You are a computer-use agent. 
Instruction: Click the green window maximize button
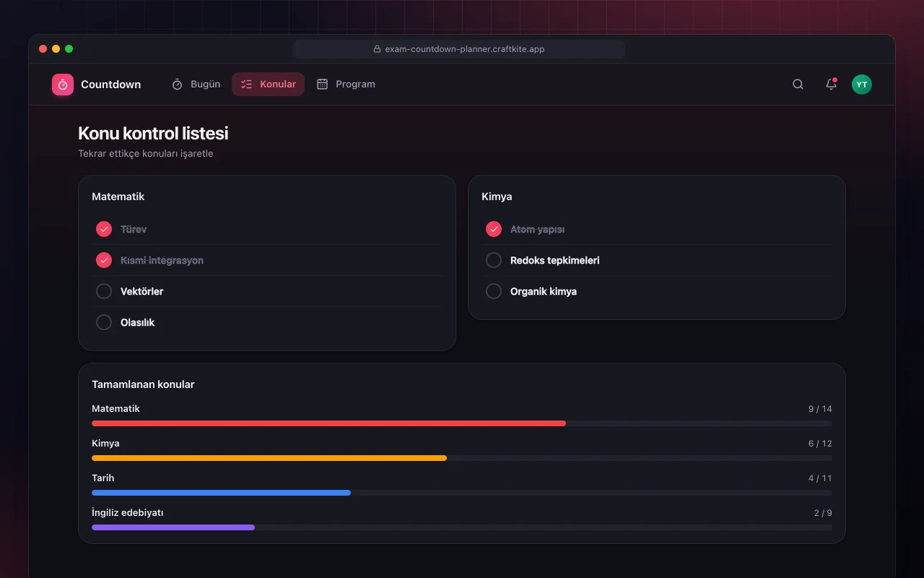coord(69,49)
